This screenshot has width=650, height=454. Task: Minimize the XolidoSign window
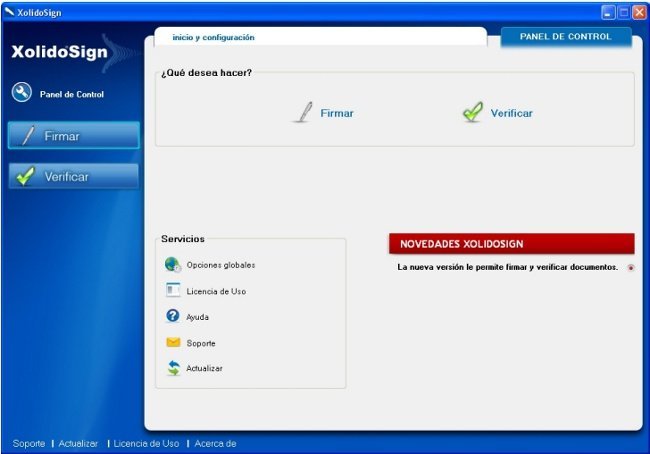pos(608,12)
